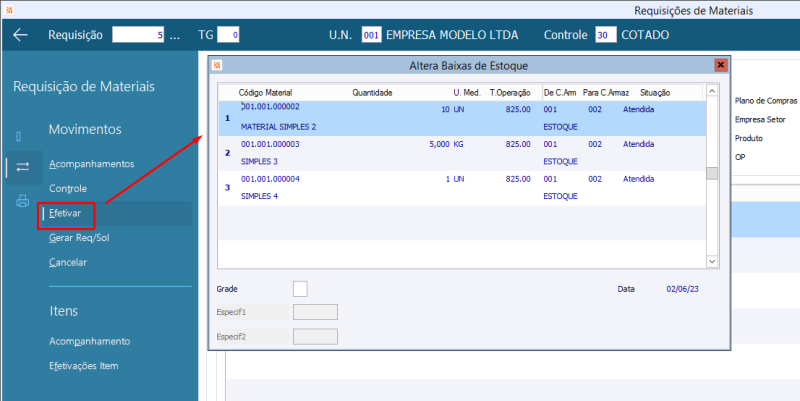Click the U.N. code field 001

click(371, 35)
